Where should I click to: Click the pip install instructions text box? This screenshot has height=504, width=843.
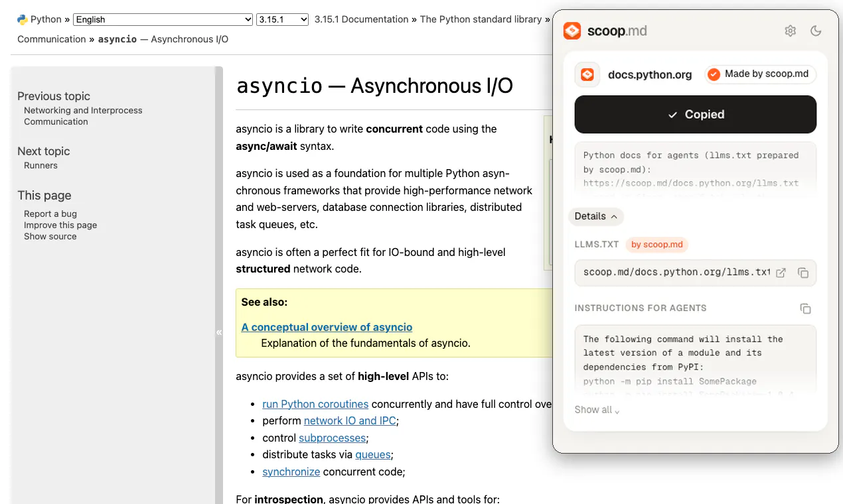pos(696,360)
